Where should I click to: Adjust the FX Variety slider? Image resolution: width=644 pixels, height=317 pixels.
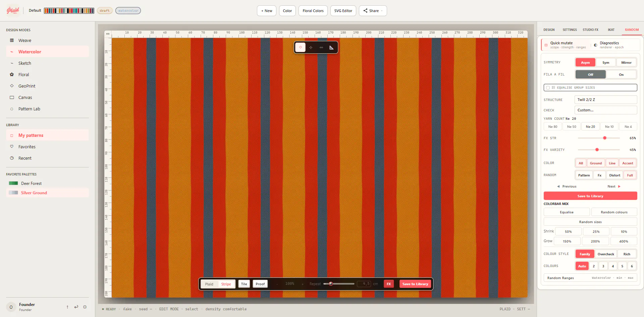tap(599, 150)
